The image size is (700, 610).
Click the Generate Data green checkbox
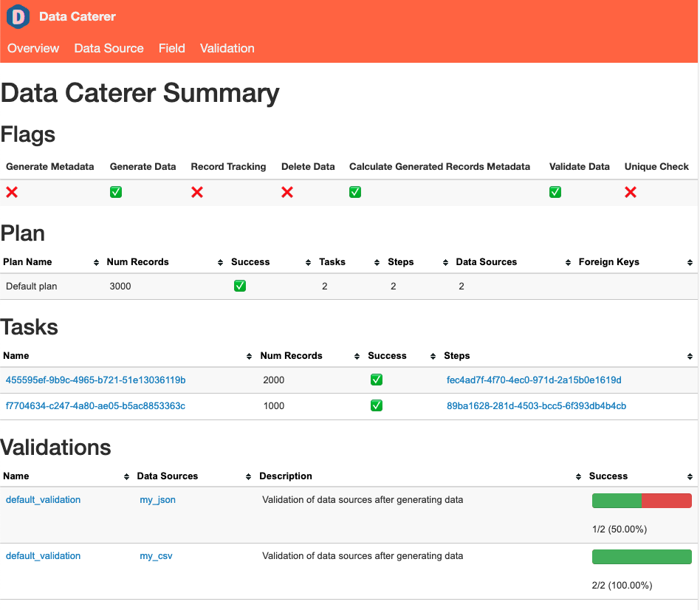[116, 192]
